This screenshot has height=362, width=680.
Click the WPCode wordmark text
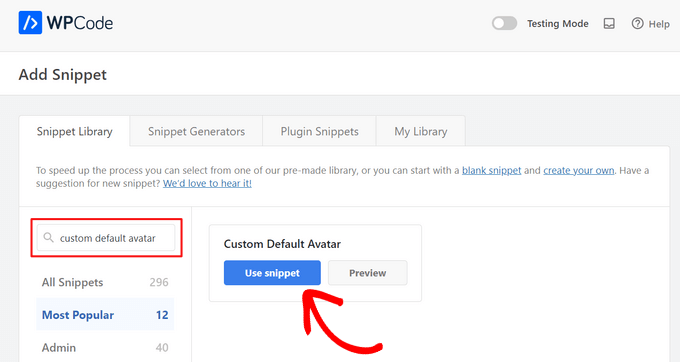point(80,23)
